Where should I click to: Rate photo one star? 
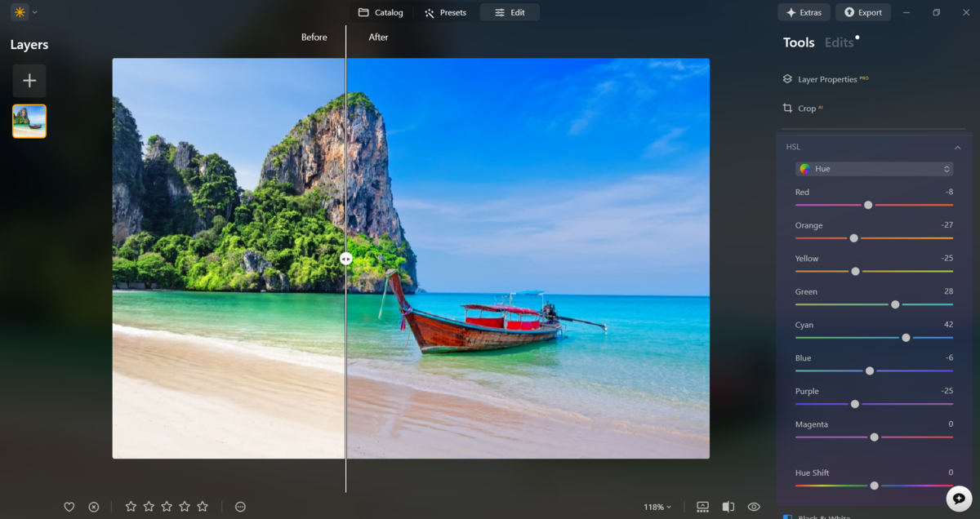(x=131, y=507)
